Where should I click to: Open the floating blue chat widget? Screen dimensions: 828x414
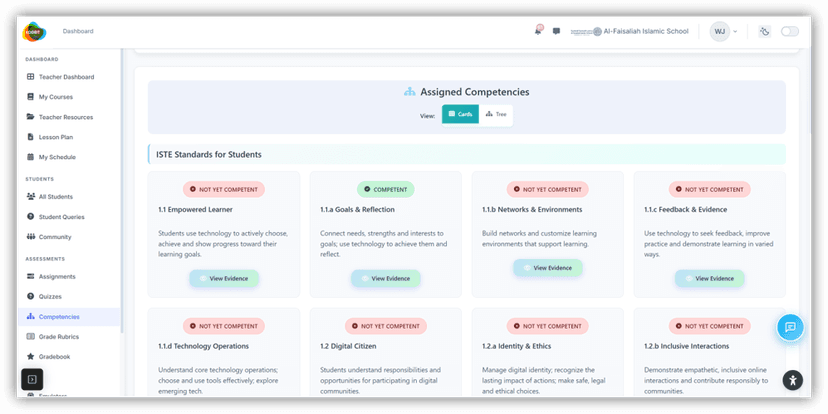point(790,327)
